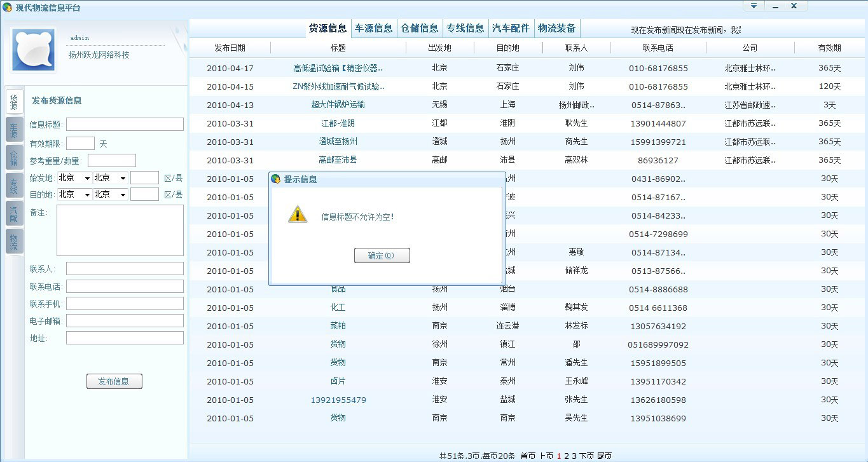Open the 菜粕 listing title
The width and height of the screenshot is (868, 462).
[x=338, y=326]
